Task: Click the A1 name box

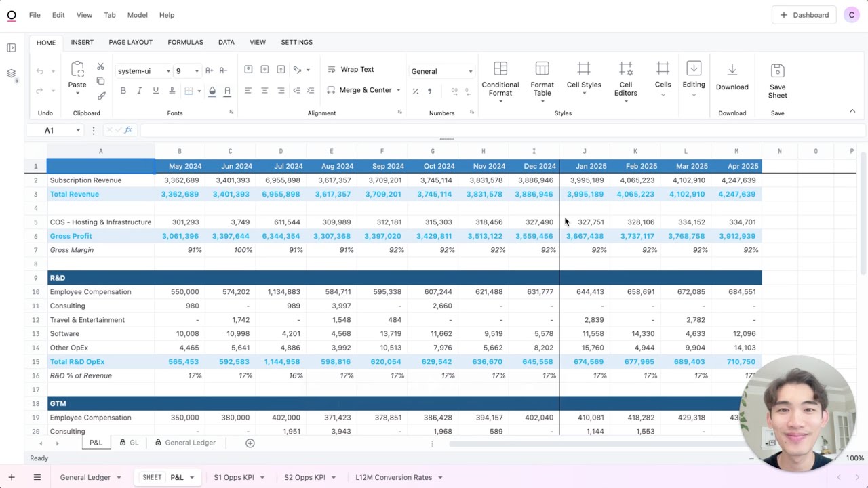Action: [x=54, y=130]
